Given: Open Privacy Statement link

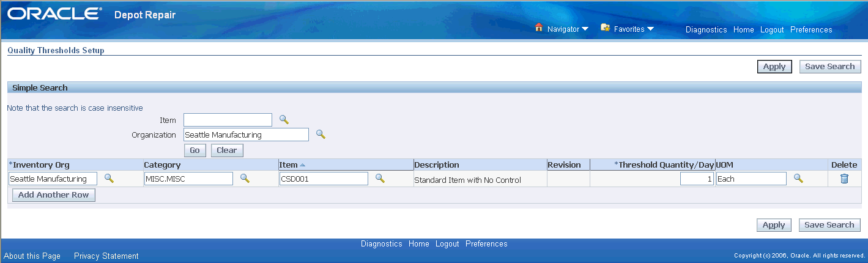Looking at the screenshot, I should (106, 256).
